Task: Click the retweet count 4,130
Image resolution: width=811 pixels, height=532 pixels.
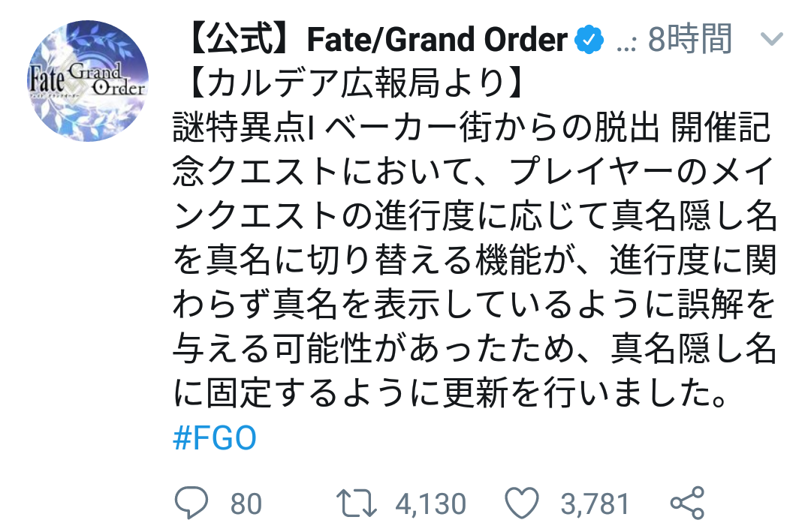Action: coord(430,503)
